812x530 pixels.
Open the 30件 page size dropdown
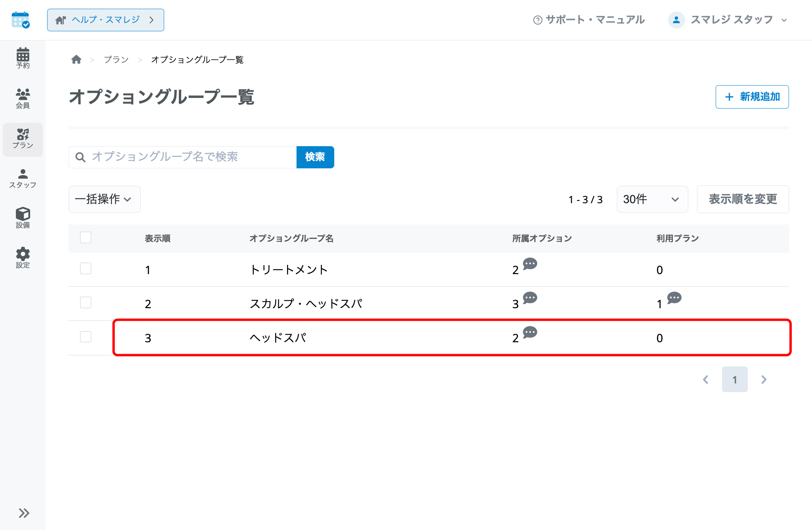(652, 199)
